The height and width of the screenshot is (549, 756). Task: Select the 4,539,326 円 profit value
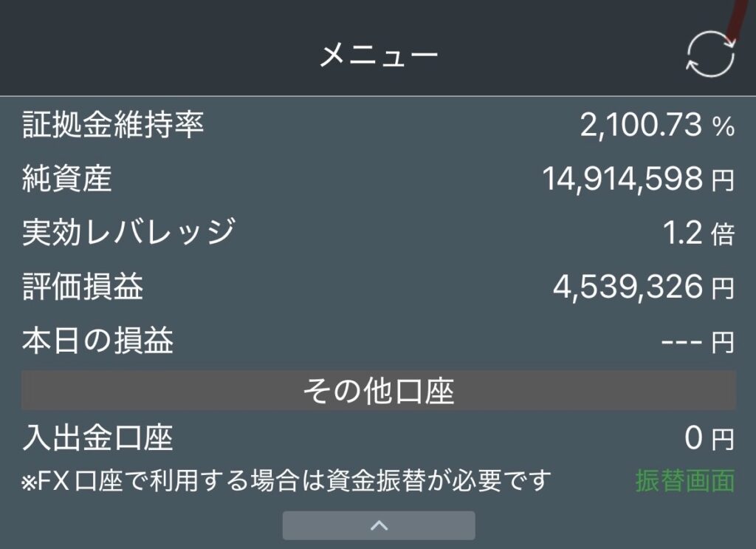(x=644, y=287)
